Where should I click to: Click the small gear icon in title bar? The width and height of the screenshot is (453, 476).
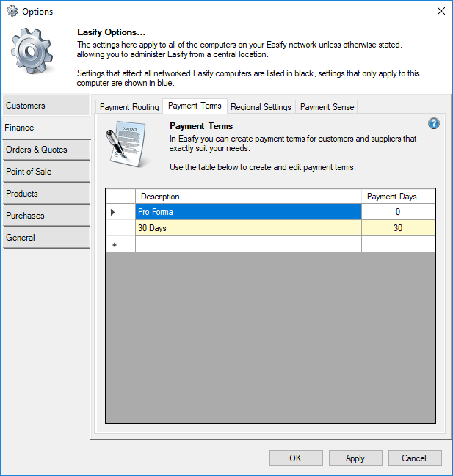11,11
